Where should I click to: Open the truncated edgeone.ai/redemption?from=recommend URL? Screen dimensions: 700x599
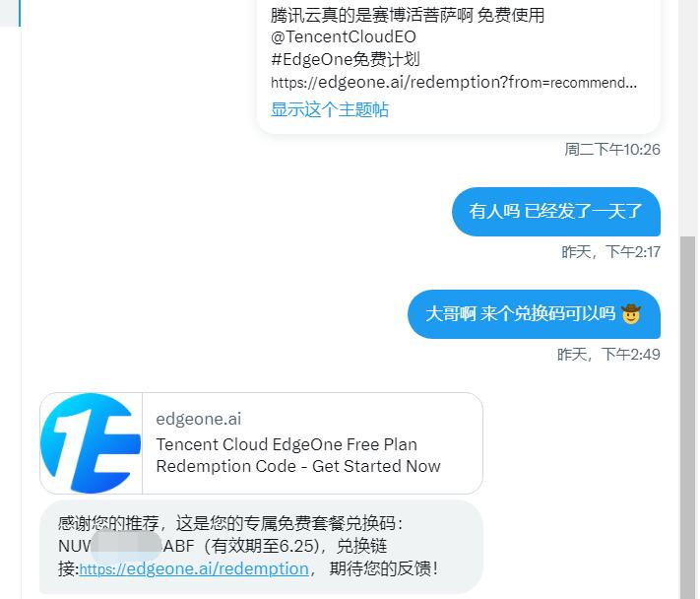click(454, 82)
